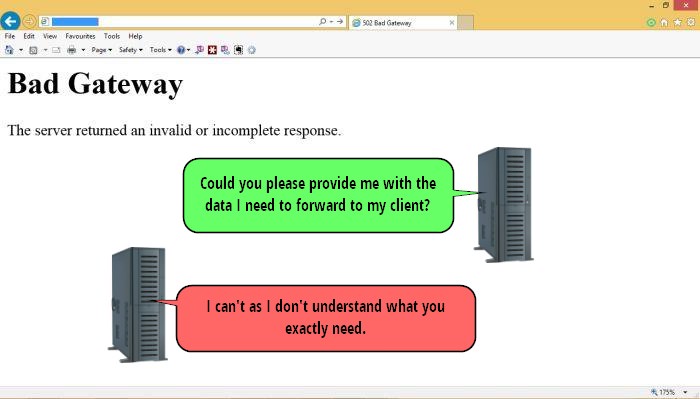This screenshot has height=399, width=700.
Task: Expand the Help icon dropdown arrow
Action: pyautogui.click(x=188, y=50)
